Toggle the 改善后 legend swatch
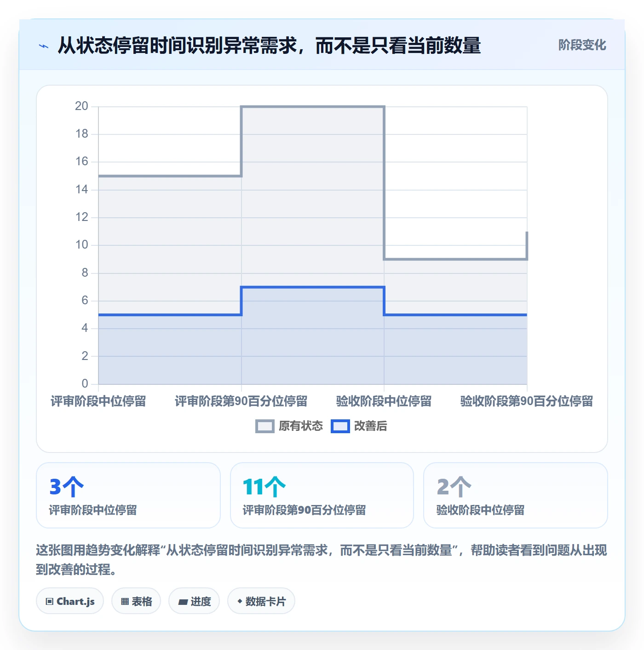The height and width of the screenshot is (650, 644). coord(340,426)
